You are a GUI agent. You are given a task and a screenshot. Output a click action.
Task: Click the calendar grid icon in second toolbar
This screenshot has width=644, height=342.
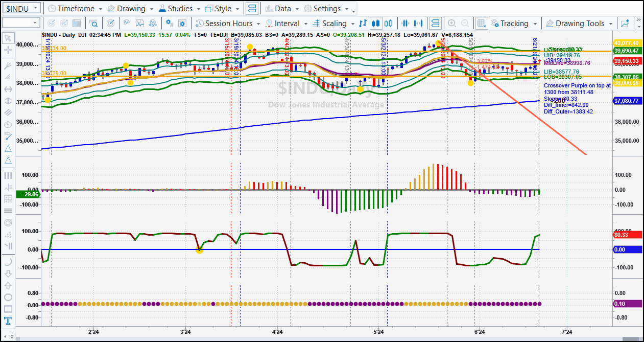click(77, 23)
